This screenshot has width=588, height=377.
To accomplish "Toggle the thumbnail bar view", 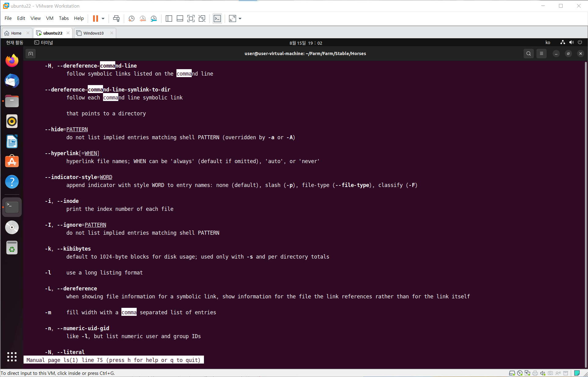I will click(180, 19).
